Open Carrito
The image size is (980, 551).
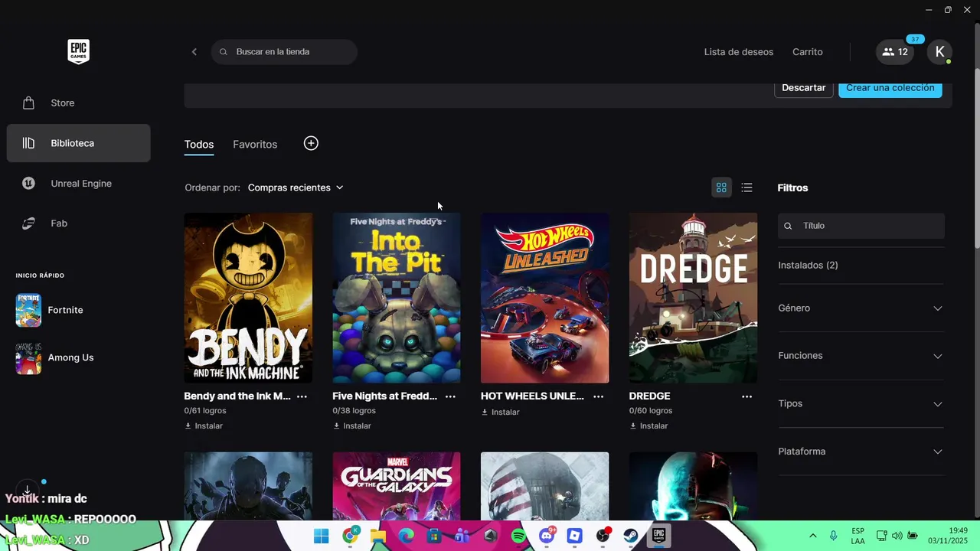pos(808,52)
